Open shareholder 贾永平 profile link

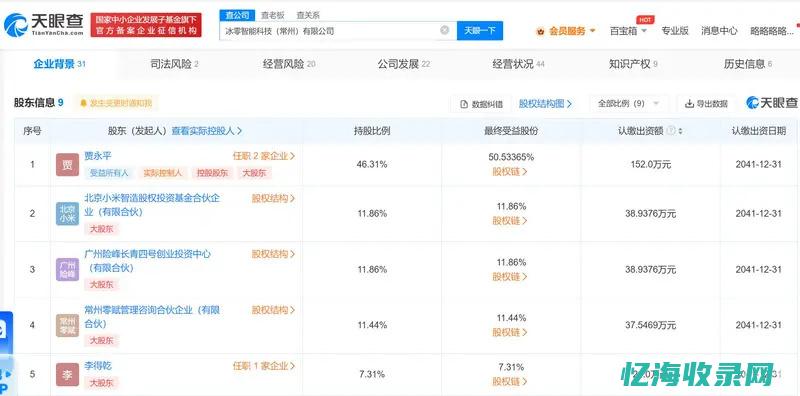point(97,156)
